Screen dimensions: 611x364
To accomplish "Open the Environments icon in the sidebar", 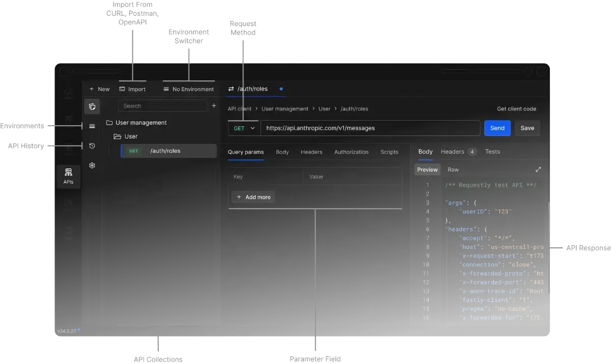I will point(92,126).
